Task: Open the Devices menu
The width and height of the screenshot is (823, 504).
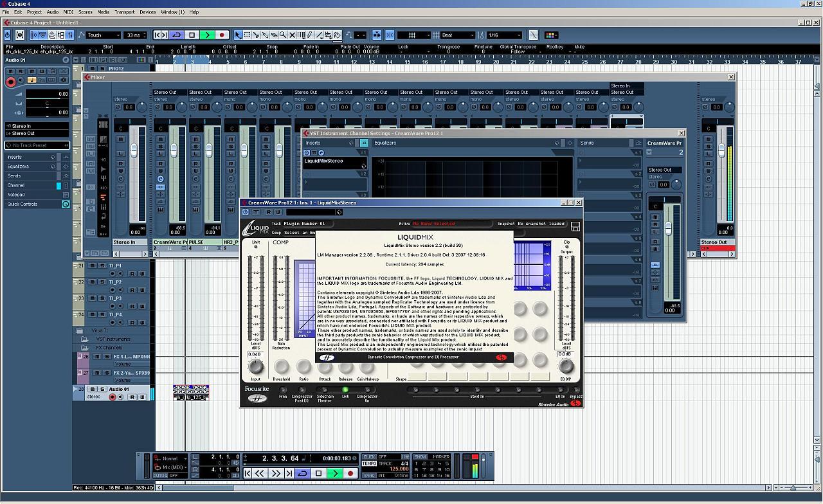Action: click(148, 12)
